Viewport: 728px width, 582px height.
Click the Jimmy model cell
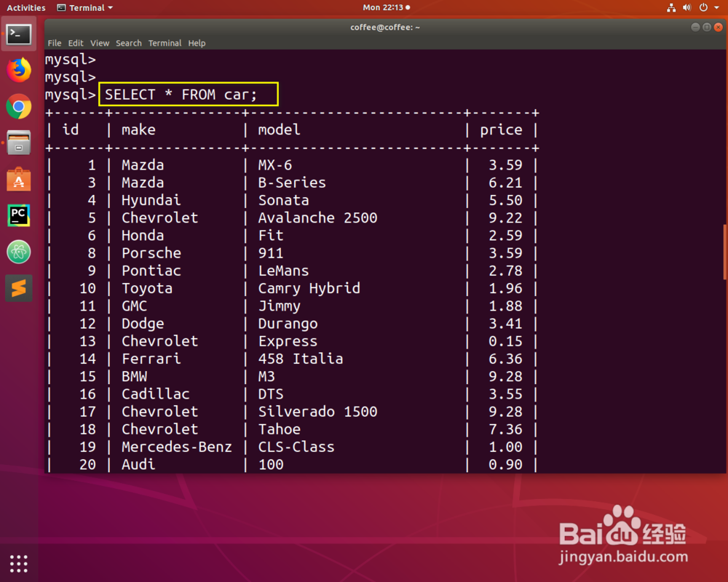point(279,307)
